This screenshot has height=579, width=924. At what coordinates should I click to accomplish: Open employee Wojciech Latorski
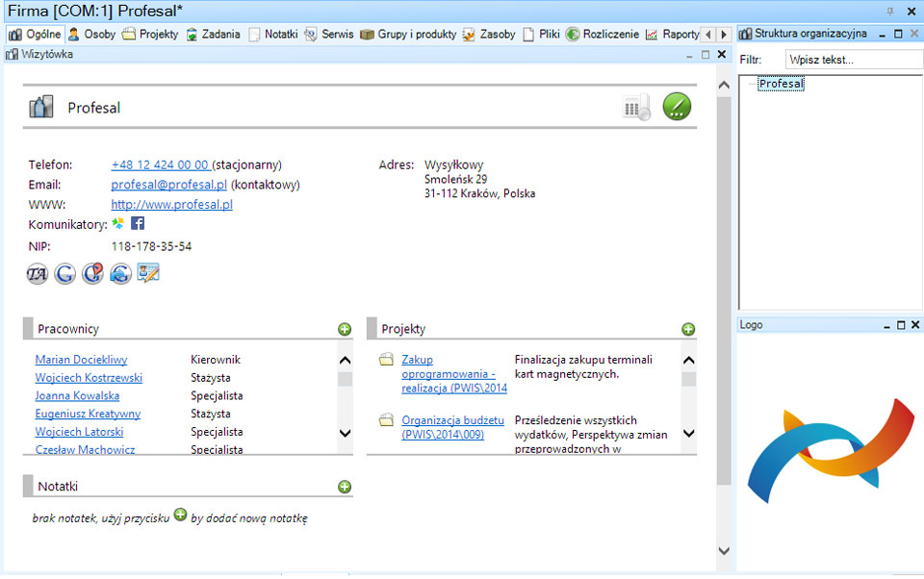79,433
